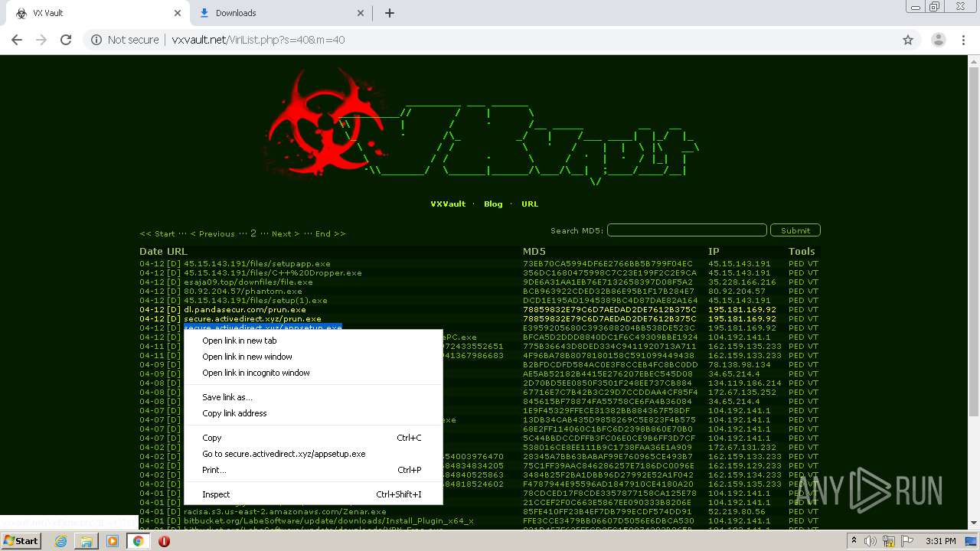
Task: Click the Search MD5 input field
Action: [x=687, y=230]
